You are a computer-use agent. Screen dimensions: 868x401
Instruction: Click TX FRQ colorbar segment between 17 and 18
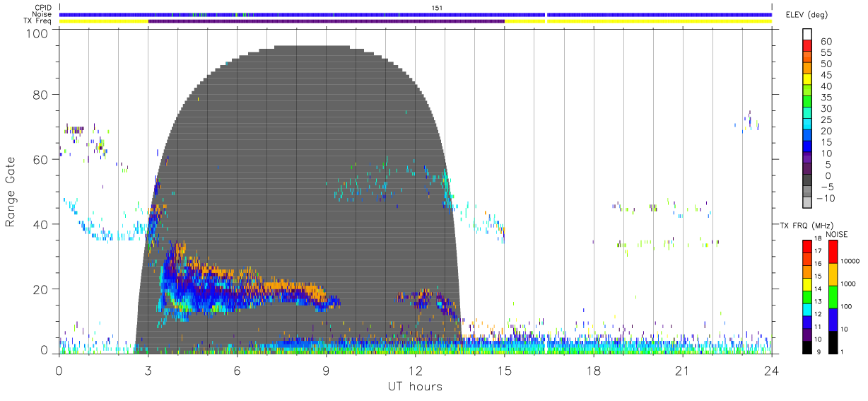[807, 246]
